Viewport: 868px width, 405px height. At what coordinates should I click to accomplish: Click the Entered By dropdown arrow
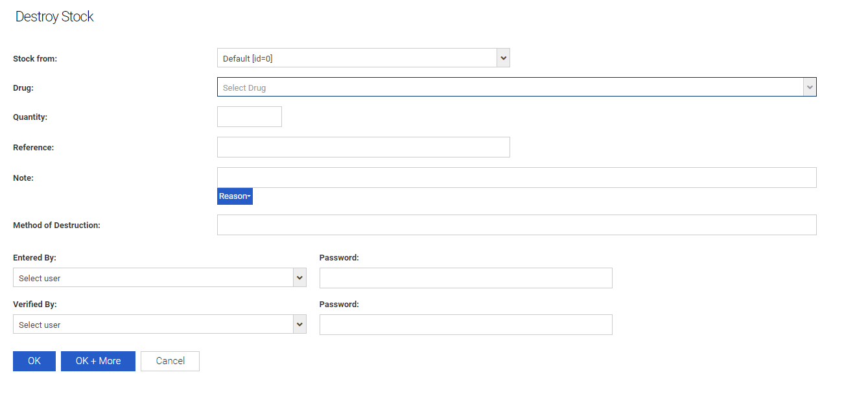(x=299, y=278)
